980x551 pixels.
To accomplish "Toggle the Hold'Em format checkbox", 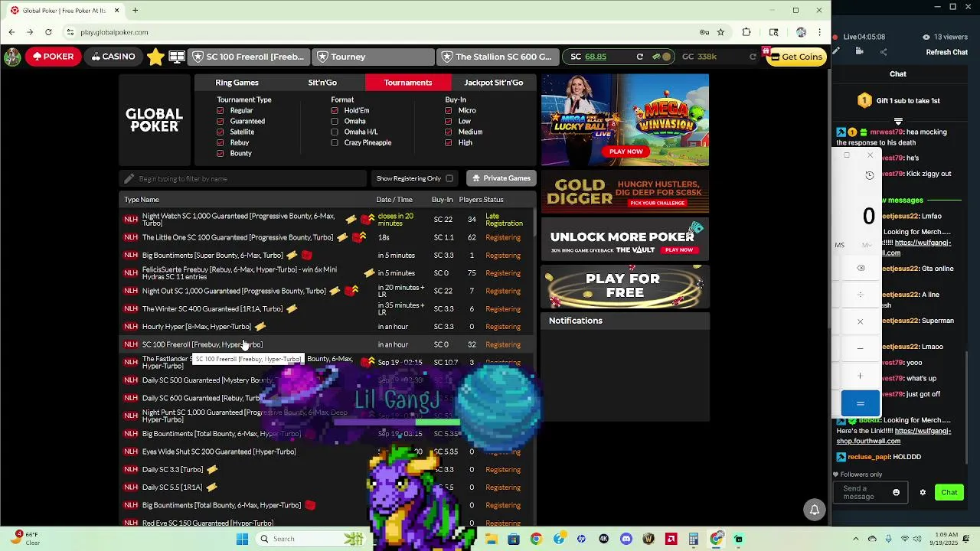I will (335, 110).
